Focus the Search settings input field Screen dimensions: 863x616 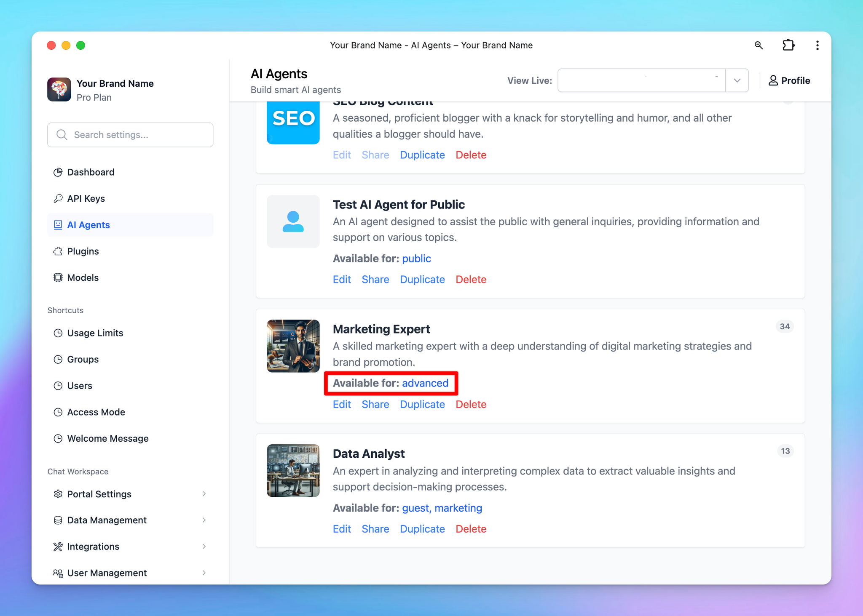pos(130,135)
